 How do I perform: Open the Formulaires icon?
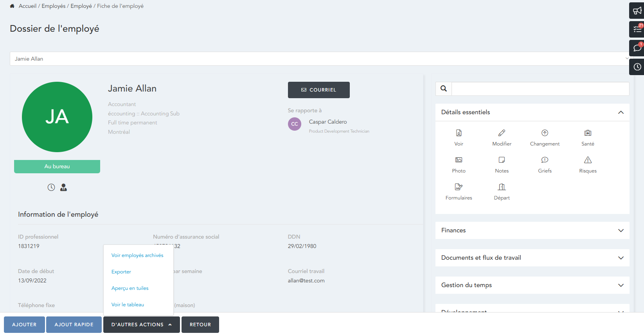pyautogui.click(x=459, y=187)
